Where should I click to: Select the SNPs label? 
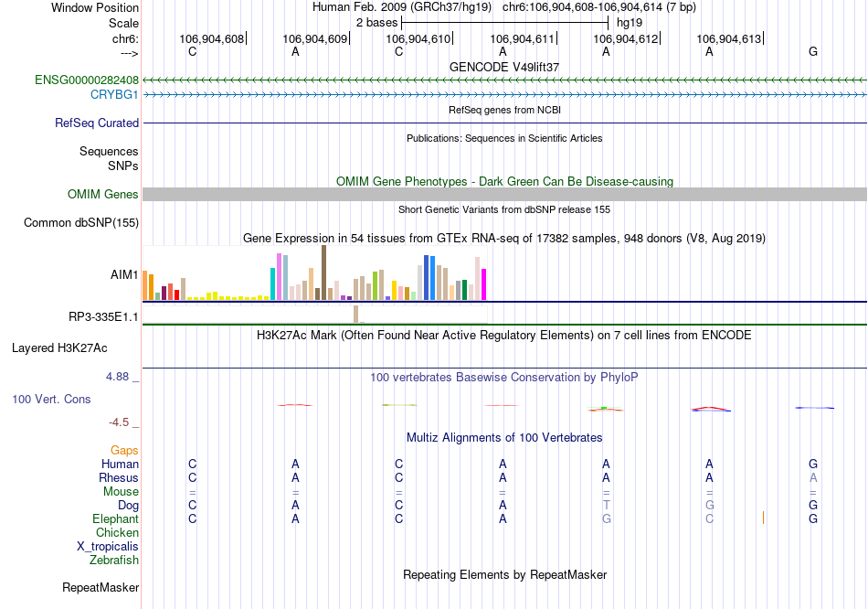click(x=123, y=166)
